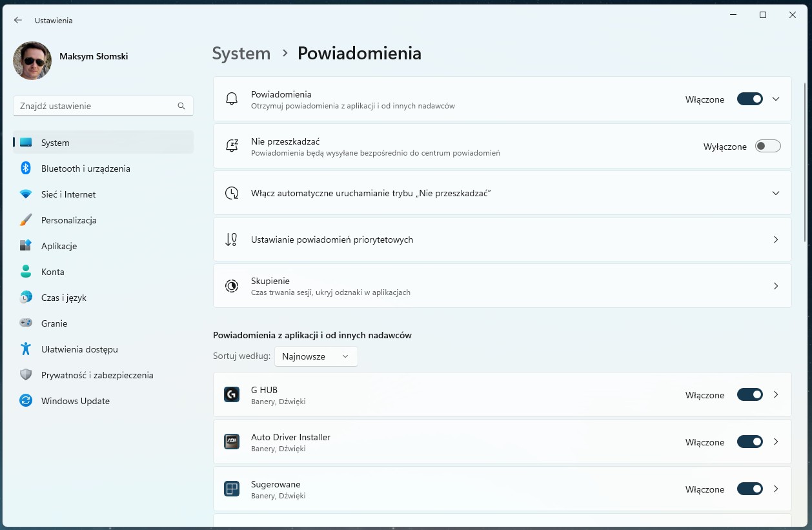
Task: Enable Nie przeszkadzać mode
Action: click(x=767, y=146)
